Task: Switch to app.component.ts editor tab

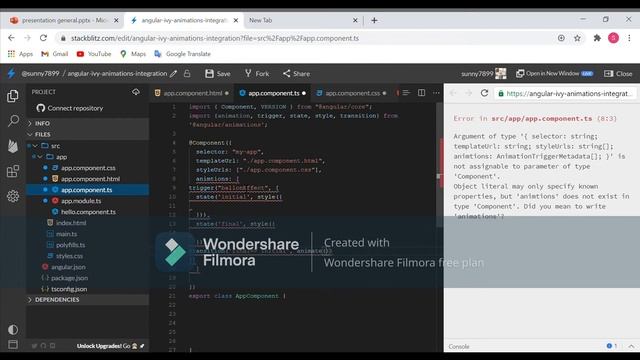Action: point(273,93)
